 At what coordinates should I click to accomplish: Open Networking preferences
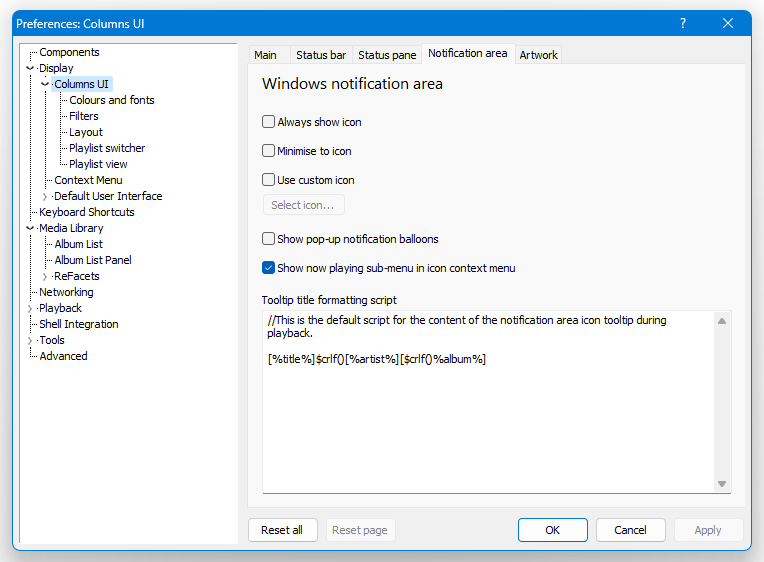tap(66, 292)
